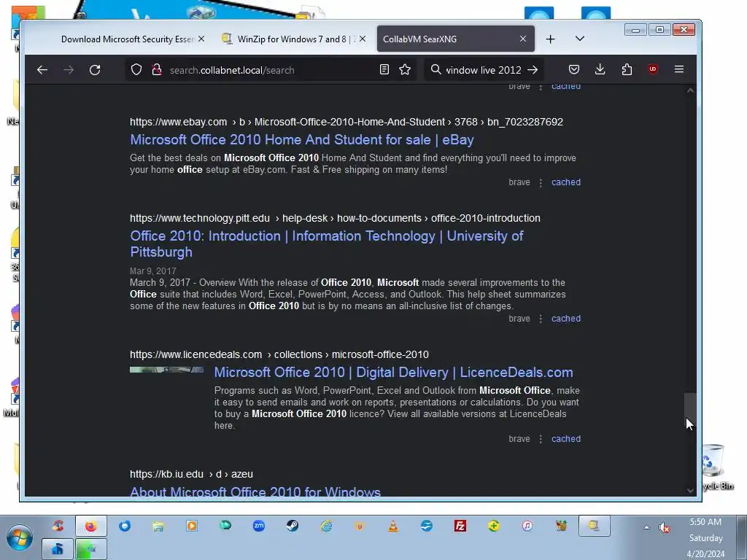747x560 pixels.
Task: List all tabs with the chevron
Action: tap(580, 39)
